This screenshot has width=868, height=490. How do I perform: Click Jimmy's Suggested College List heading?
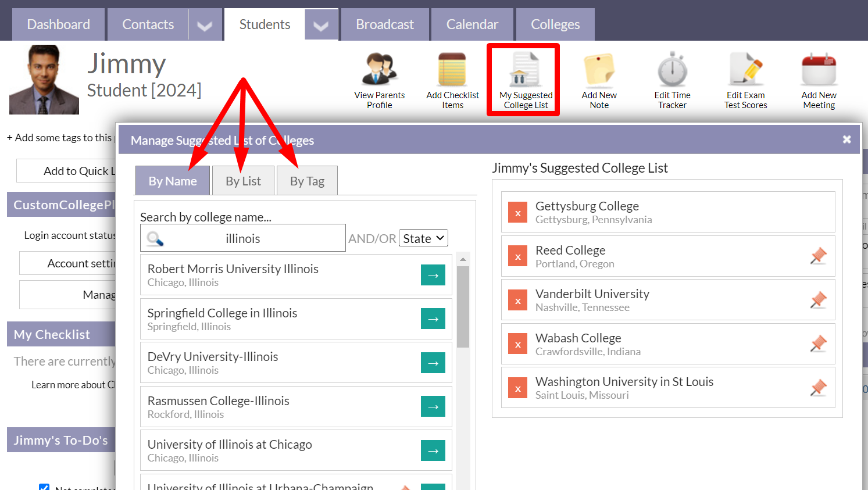pos(580,168)
